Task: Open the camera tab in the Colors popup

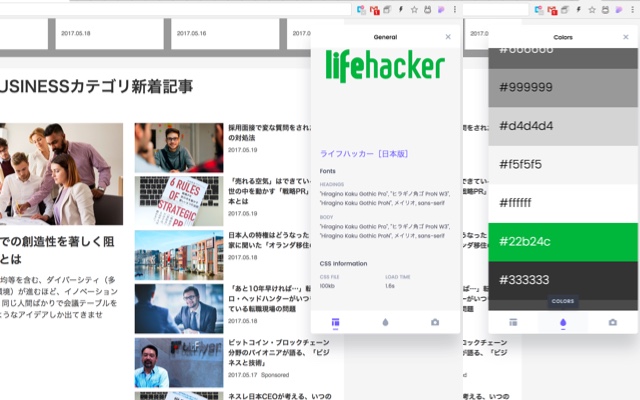Action: click(x=613, y=322)
